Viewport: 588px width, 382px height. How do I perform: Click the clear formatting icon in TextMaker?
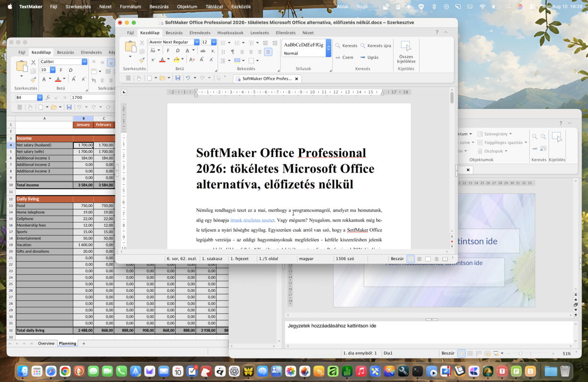pyautogui.click(x=191, y=60)
